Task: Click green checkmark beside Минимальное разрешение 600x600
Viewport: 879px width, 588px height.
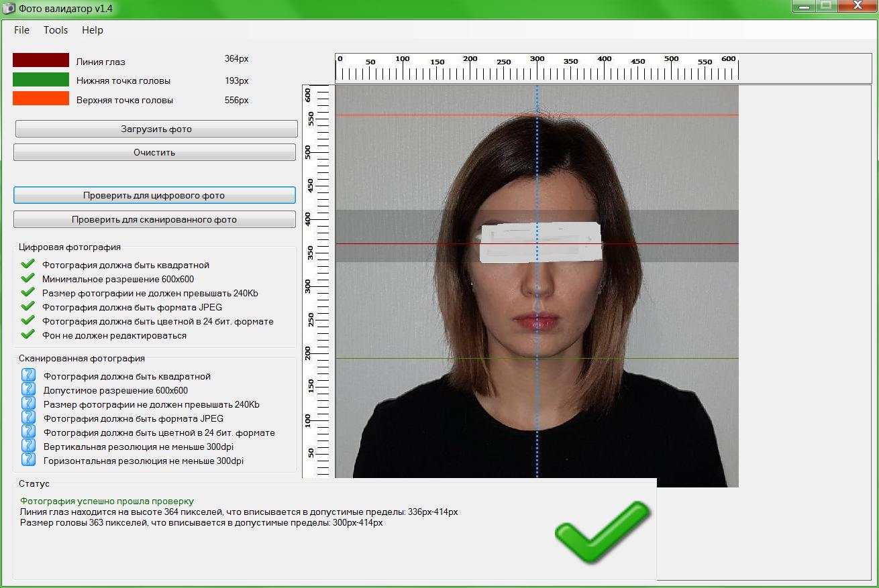Action: pos(28,278)
